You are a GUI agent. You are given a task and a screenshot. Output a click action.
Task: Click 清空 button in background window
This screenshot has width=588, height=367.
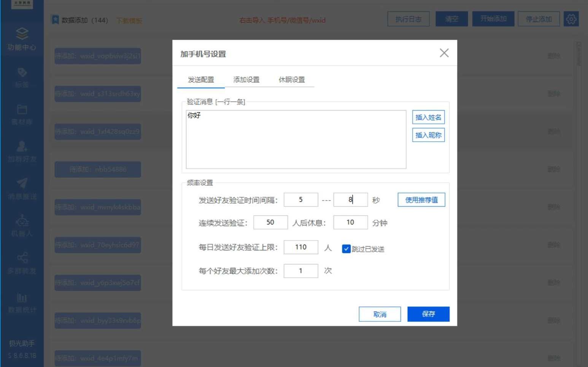coord(451,19)
